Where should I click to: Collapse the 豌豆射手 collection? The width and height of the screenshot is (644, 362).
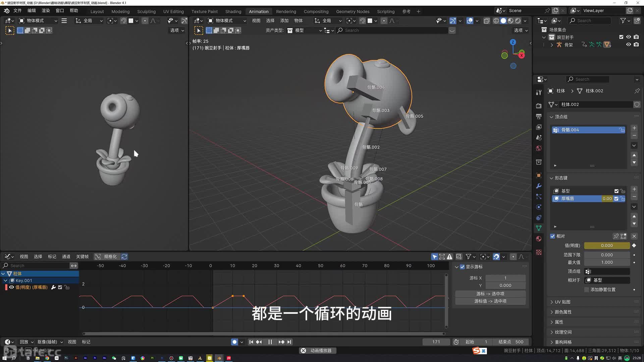(544, 37)
